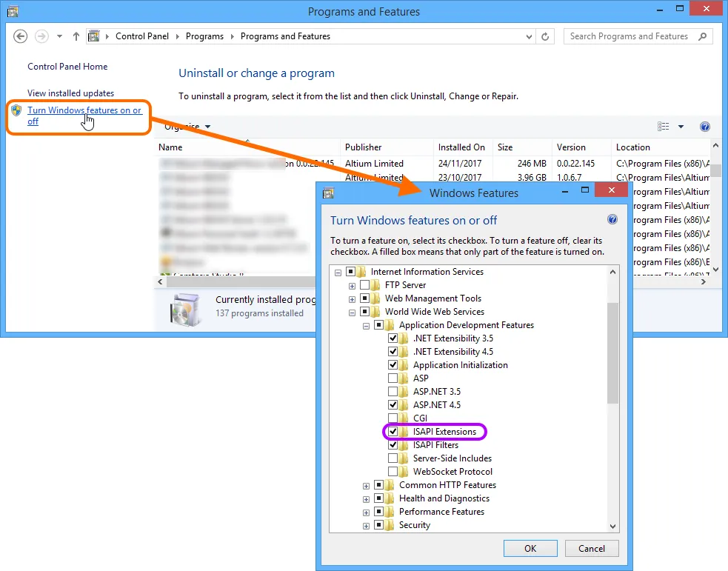Click the Windows Features scroll up arrow
The height and width of the screenshot is (571, 728).
pyautogui.click(x=612, y=272)
